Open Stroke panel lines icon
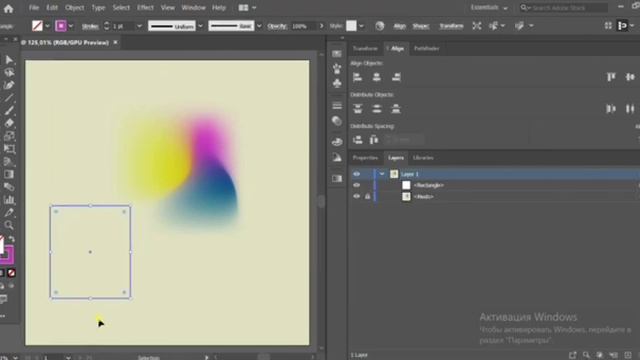This screenshot has height=360, width=640. click(x=337, y=106)
